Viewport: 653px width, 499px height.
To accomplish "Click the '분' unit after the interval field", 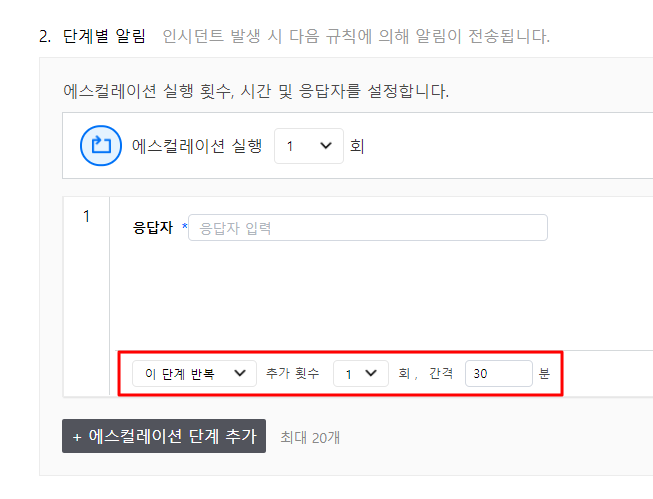I will click(544, 374).
